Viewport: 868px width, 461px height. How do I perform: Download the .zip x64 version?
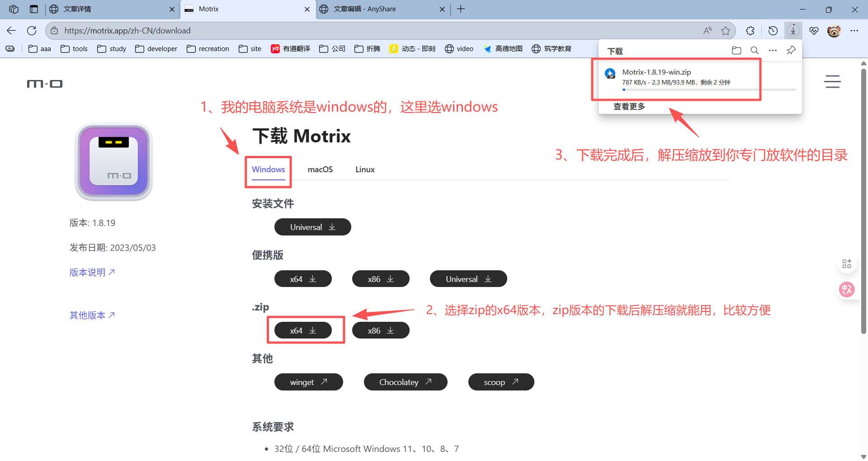point(303,330)
